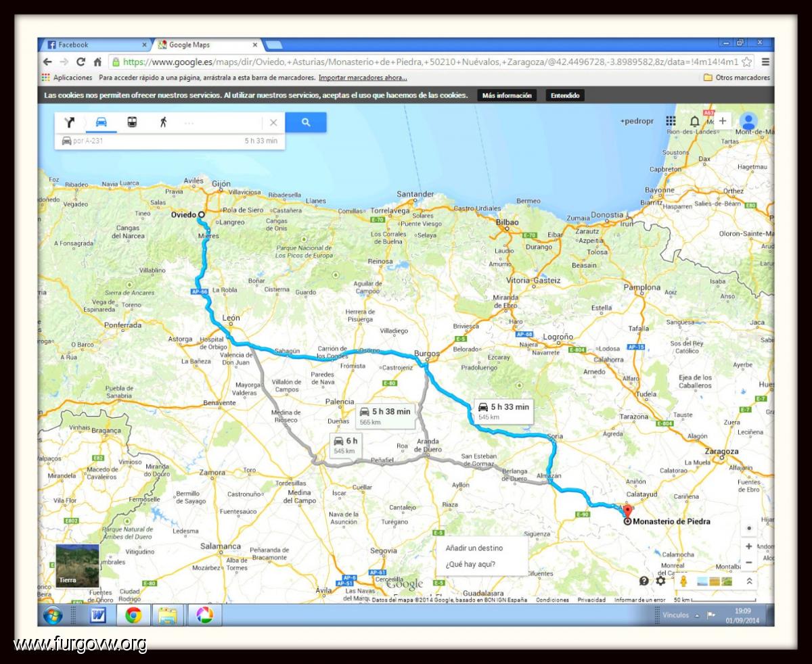Click the Salamanca city label
The width and height of the screenshot is (812, 664).
[221, 546]
